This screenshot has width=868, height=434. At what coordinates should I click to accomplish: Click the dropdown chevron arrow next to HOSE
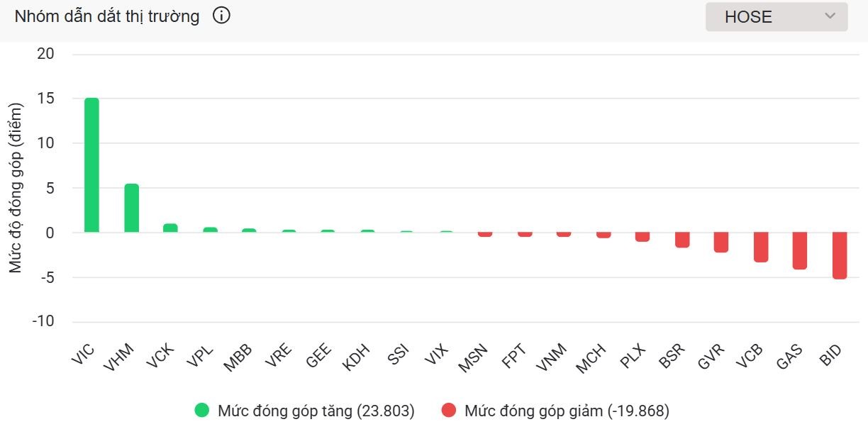pyautogui.click(x=830, y=16)
